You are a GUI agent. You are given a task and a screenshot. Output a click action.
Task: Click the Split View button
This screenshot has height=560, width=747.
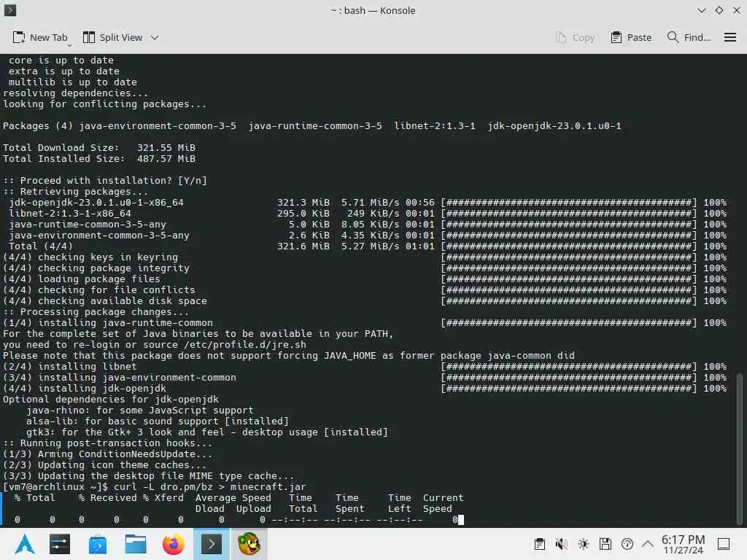(x=113, y=38)
